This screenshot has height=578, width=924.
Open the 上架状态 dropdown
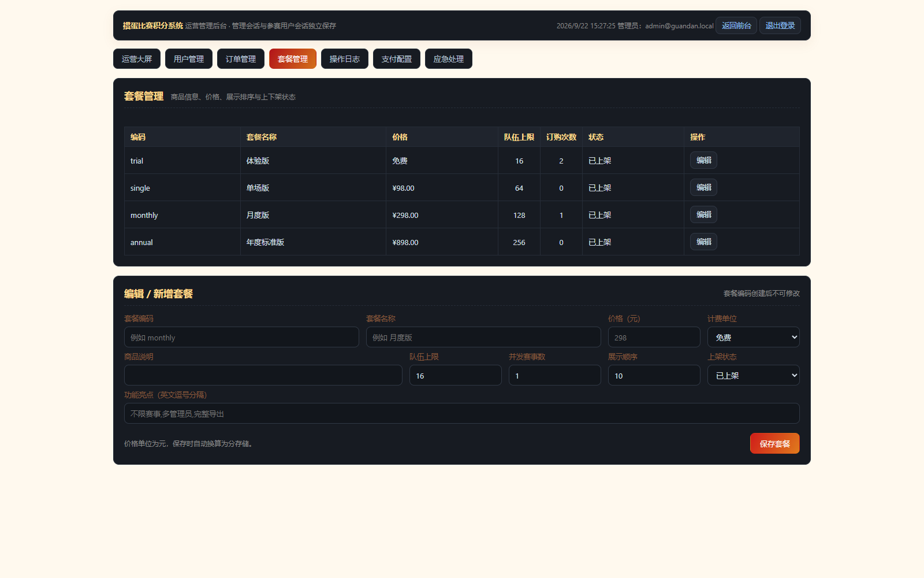pyautogui.click(x=754, y=375)
